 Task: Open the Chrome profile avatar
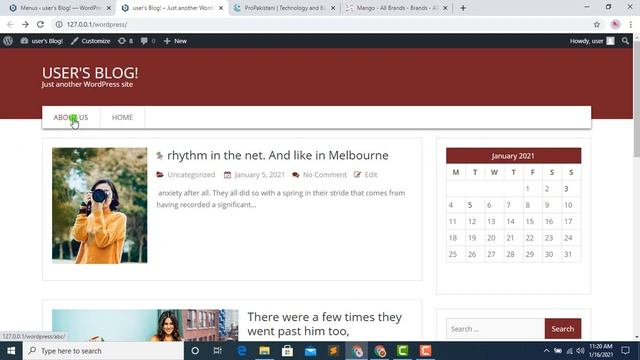(x=616, y=24)
